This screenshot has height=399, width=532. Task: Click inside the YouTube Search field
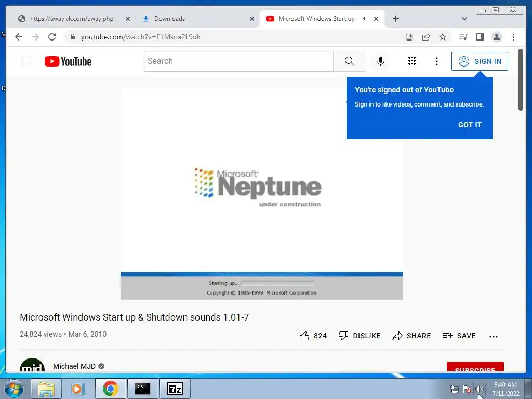coord(238,61)
